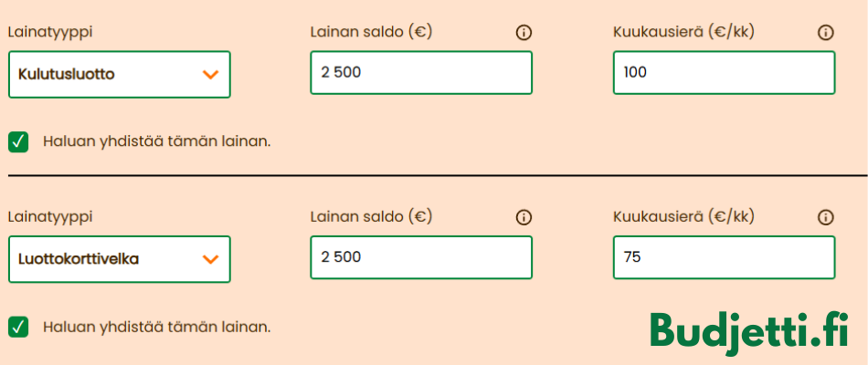Viewport: 868px width, 365px height.
Task: Click the monthly payment field showing 75
Action: coord(724,257)
